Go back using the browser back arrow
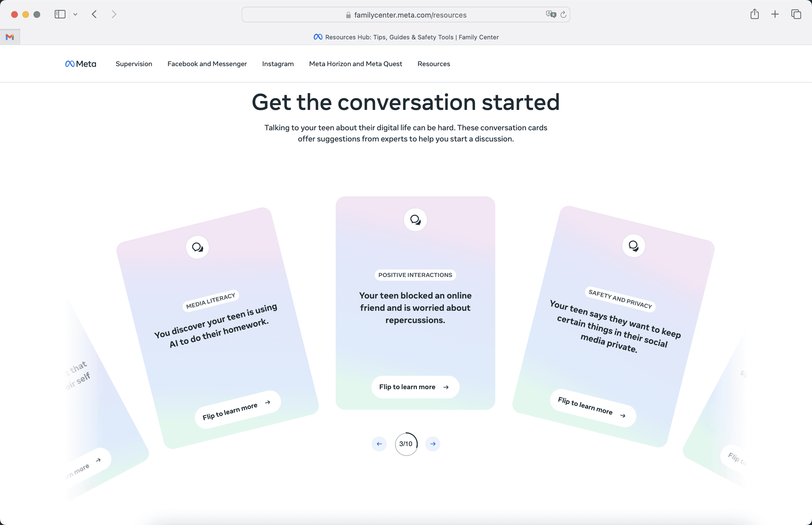 [x=95, y=14]
